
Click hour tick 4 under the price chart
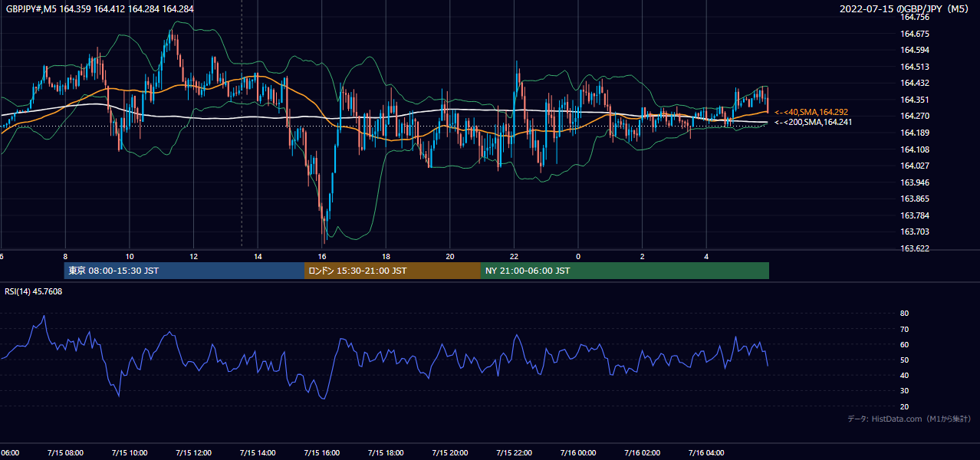pos(707,256)
